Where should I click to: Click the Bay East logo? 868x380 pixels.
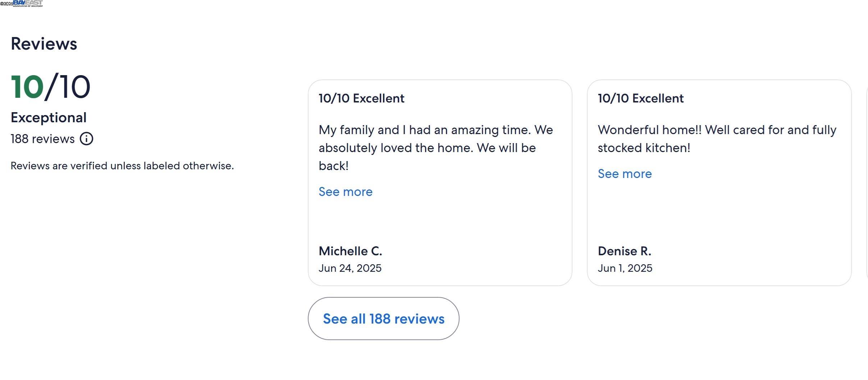[x=28, y=3]
